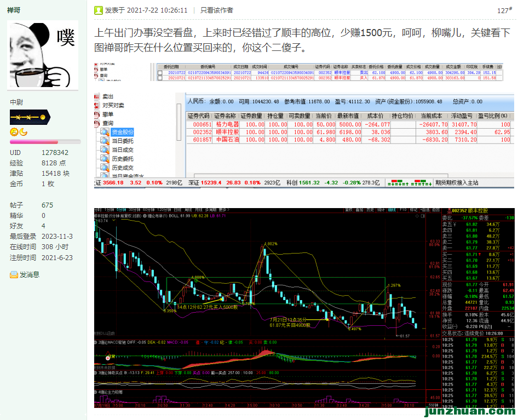518x420 pixels.
Task: Send a message via 发消息
Action: (x=30, y=274)
